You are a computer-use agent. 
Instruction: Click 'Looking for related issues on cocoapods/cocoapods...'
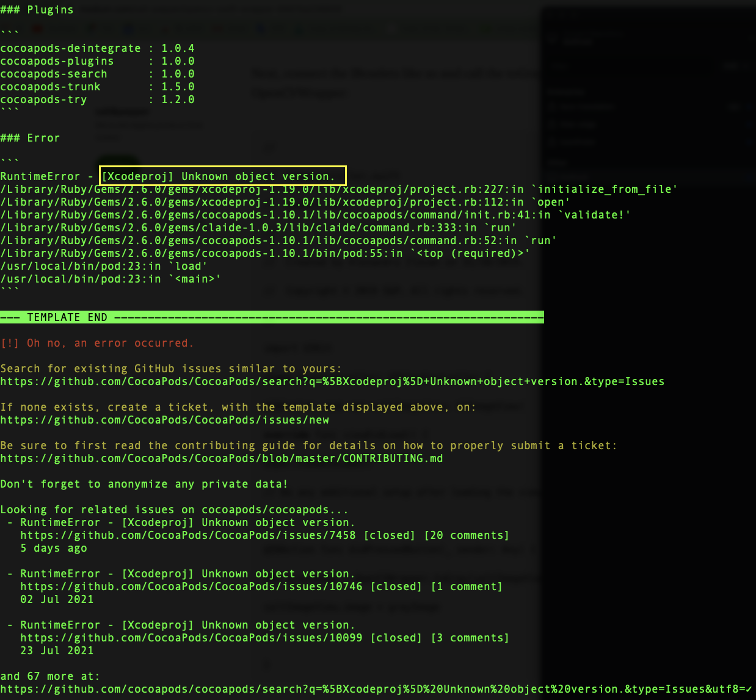pos(175,510)
